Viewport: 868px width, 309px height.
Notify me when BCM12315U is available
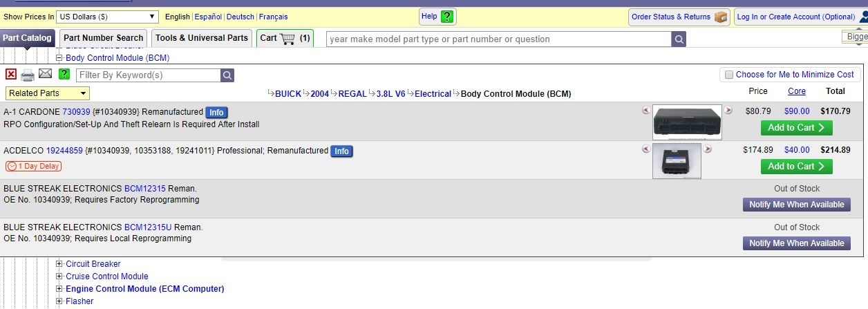coord(796,243)
